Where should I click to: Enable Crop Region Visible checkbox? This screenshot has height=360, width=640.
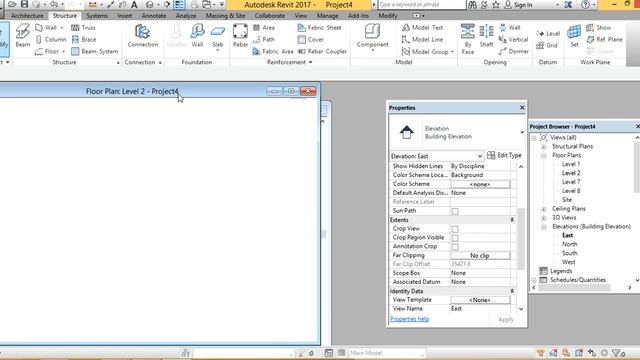point(455,238)
